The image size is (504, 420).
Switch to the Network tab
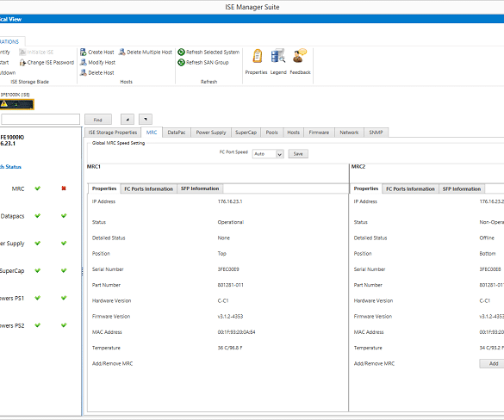(x=349, y=133)
